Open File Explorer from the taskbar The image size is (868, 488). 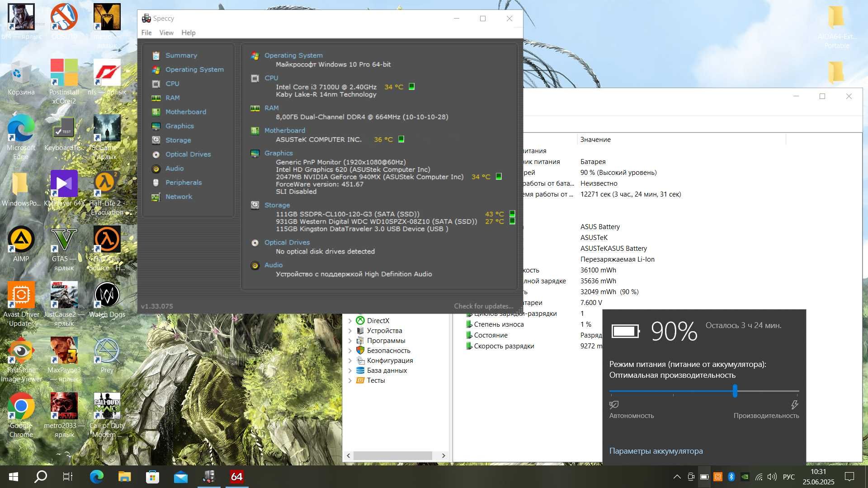[124, 477]
